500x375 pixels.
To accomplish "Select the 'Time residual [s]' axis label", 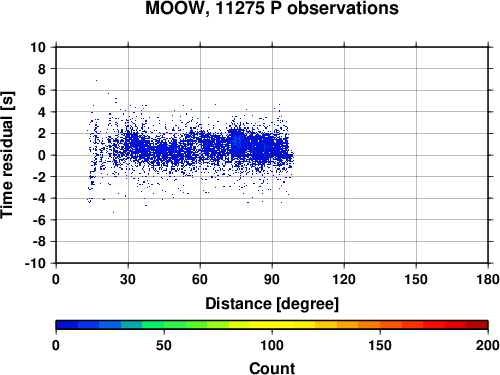I will pos(7,155).
